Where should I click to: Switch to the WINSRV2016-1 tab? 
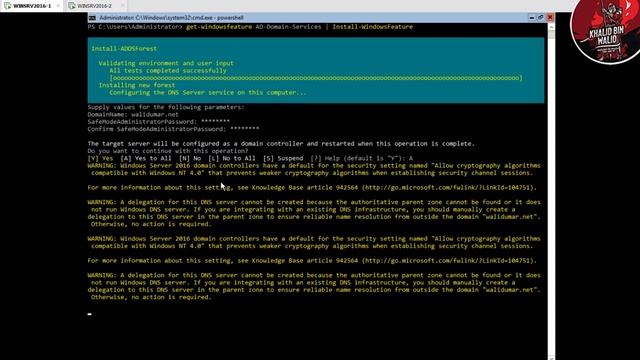tap(32, 6)
